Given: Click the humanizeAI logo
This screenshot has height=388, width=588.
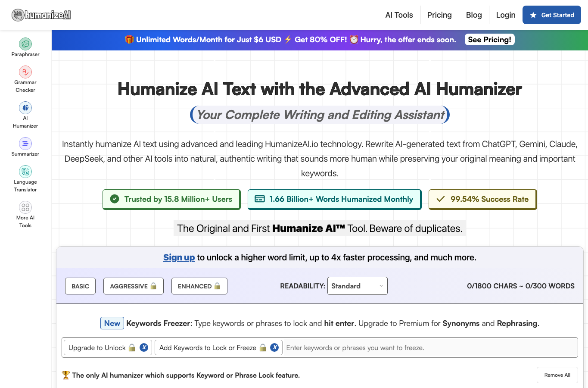Looking at the screenshot, I should [x=41, y=15].
